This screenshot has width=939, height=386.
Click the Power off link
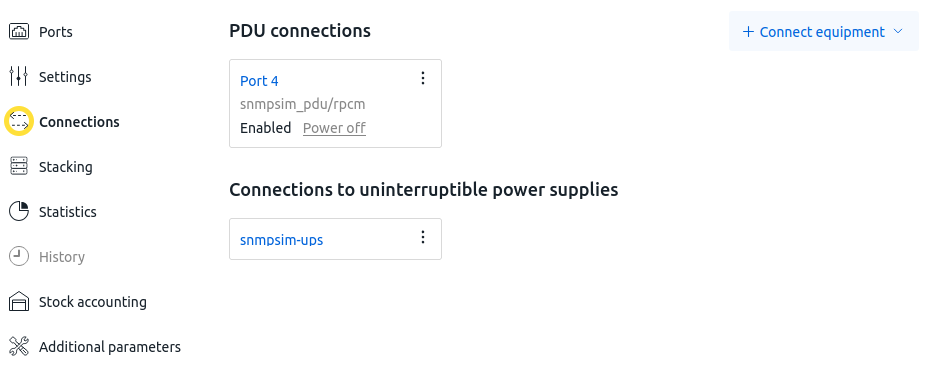[x=334, y=128]
